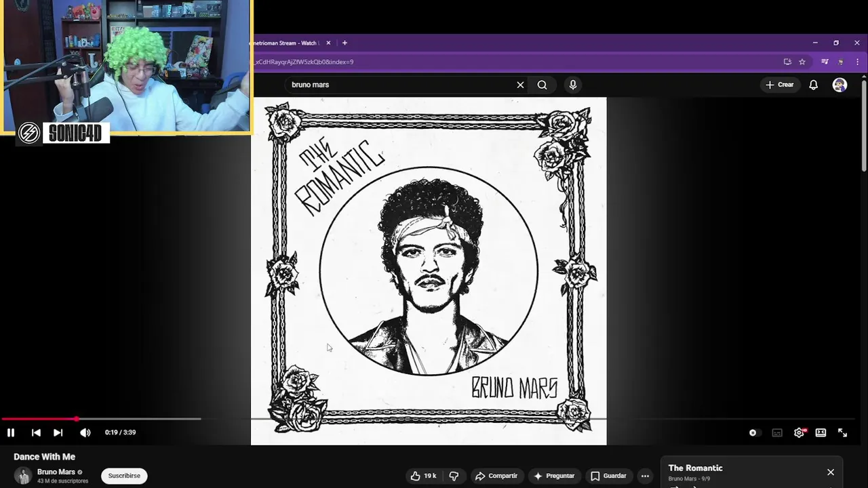Open the YouTube account avatar menu

(x=840, y=85)
